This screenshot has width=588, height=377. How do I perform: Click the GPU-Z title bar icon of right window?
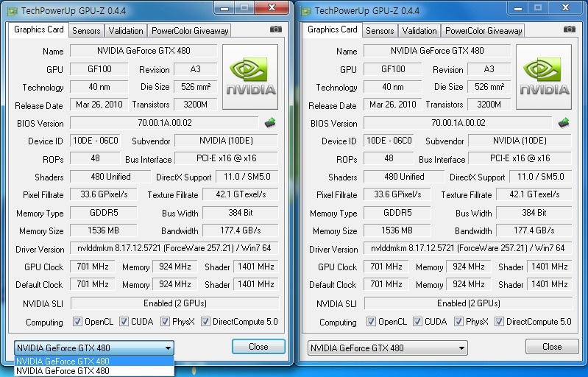point(306,11)
